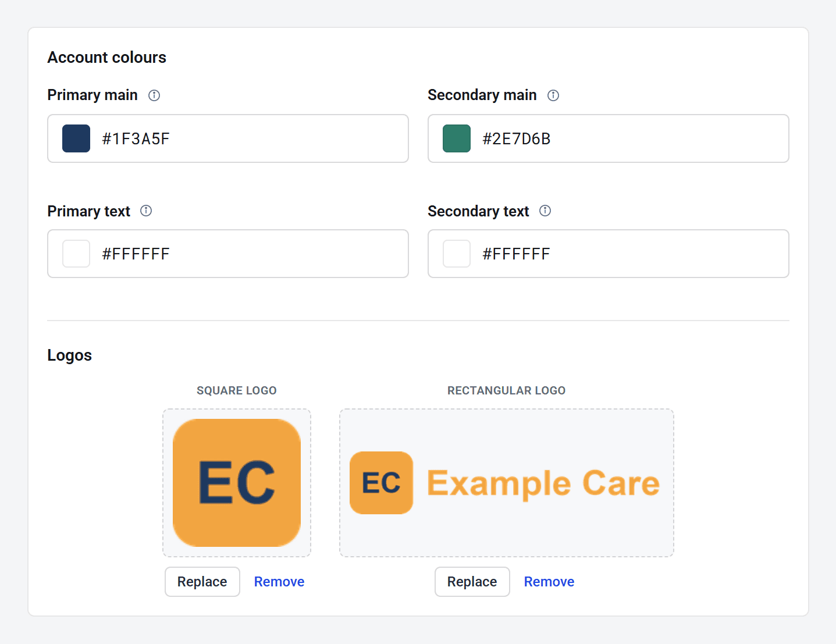The image size is (836, 644).
Task: Click info icon beside Secondary text
Action: (x=545, y=211)
